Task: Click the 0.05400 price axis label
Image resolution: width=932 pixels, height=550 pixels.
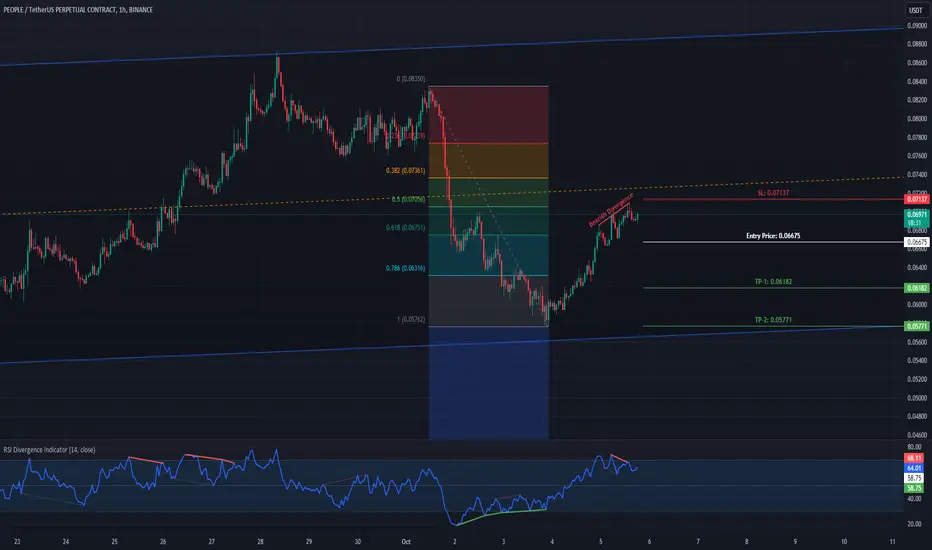Action: tap(917, 360)
